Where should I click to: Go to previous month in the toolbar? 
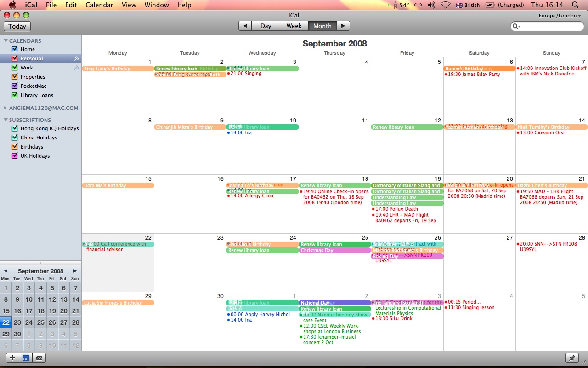coord(245,26)
